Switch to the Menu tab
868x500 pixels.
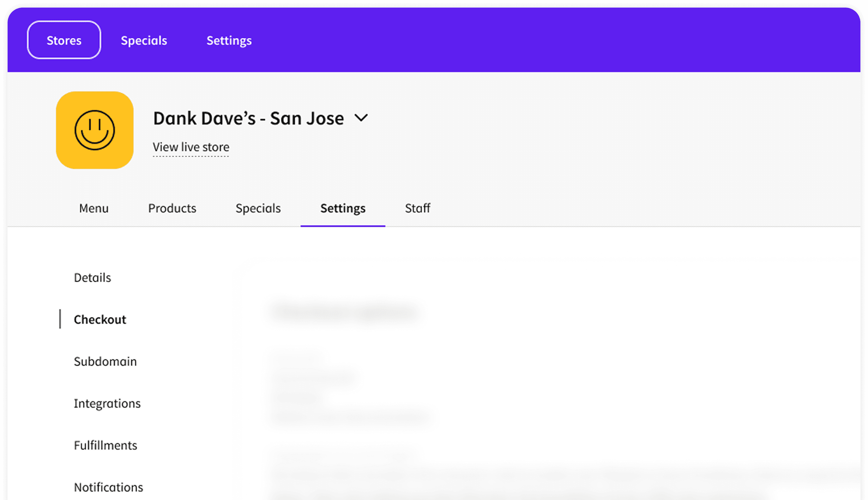click(94, 208)
